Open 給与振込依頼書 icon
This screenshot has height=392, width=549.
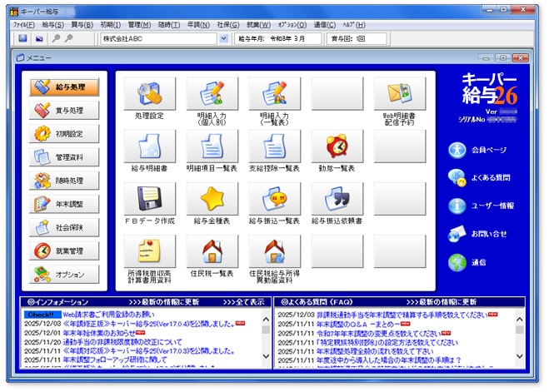coord(337,199)
